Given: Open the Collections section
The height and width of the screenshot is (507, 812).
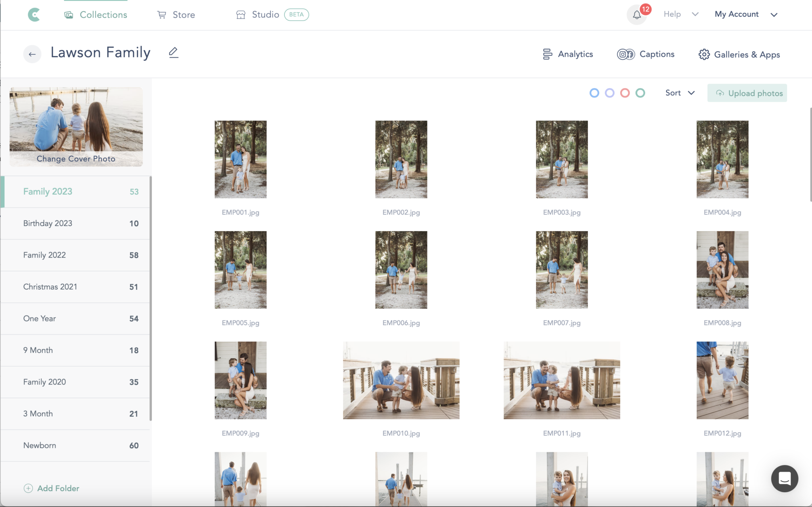Looking at the screenshot, I should coord(96,14).
